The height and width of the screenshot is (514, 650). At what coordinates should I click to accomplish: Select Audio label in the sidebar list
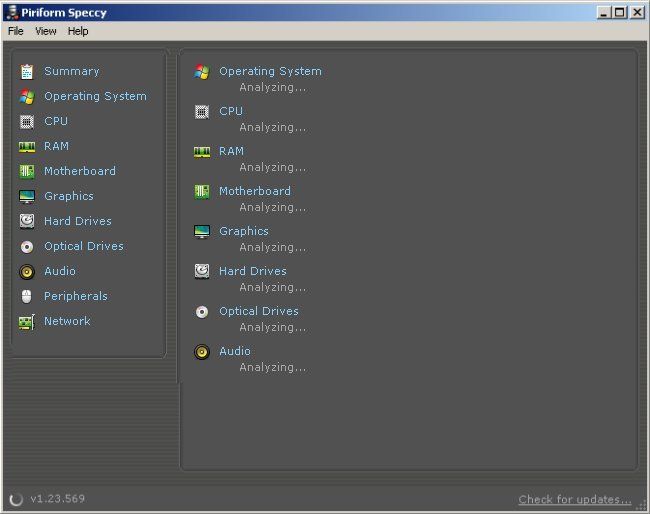click(x=60, y=271)
